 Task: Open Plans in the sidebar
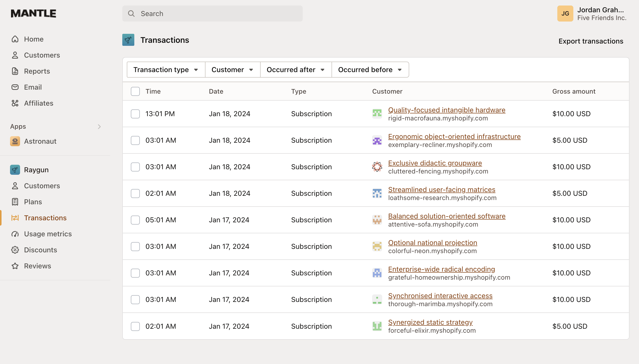pos(33,202)
